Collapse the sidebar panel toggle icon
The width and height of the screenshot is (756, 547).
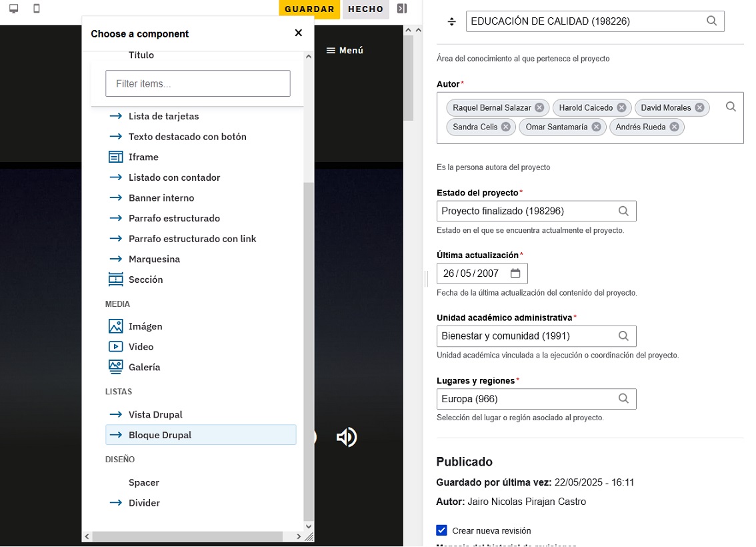point(401,9)
